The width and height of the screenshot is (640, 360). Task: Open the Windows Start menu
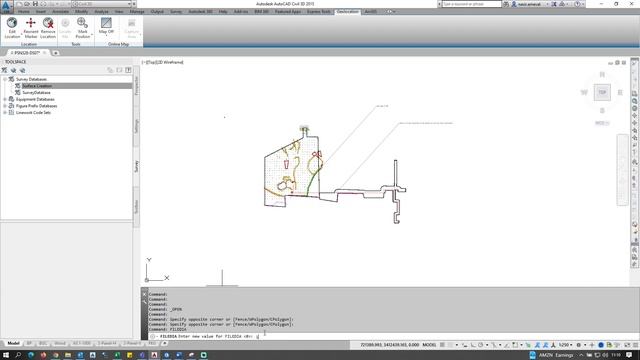(x=6, y=355)
